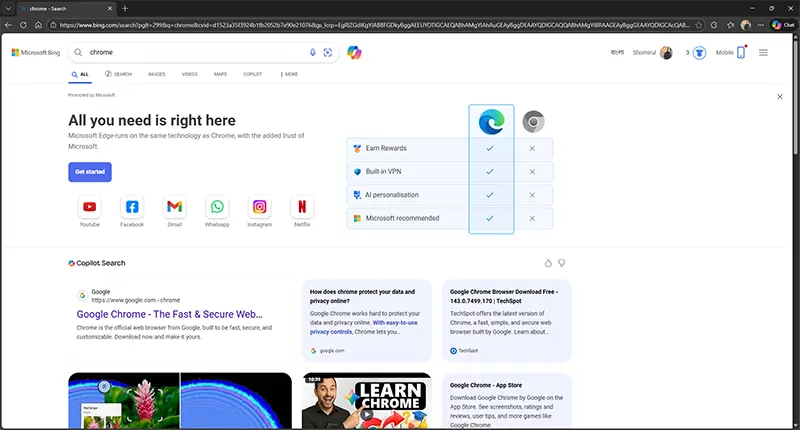800x430 pixels.
Task: Give Copilot Search a thumbs down
Action: (x=562, y=263)
